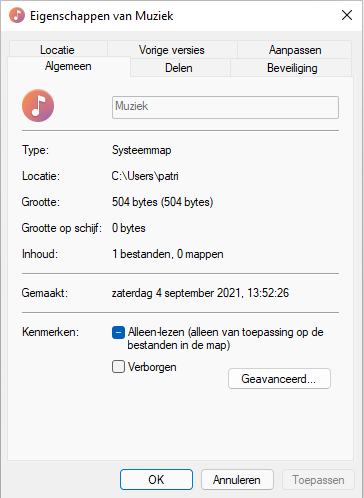Select the Algemeen tab

click(68, 66)
